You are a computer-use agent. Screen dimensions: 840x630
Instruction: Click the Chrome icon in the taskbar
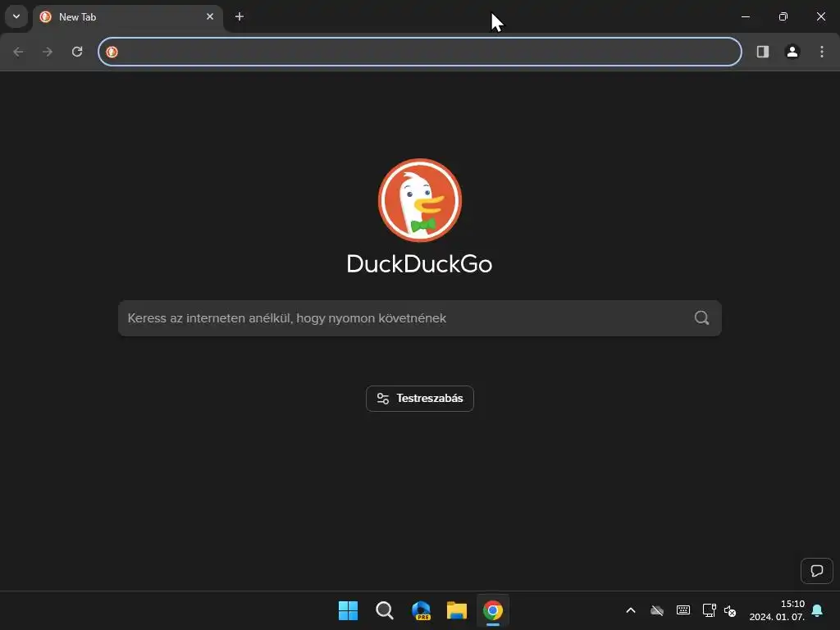coord(493,610)
